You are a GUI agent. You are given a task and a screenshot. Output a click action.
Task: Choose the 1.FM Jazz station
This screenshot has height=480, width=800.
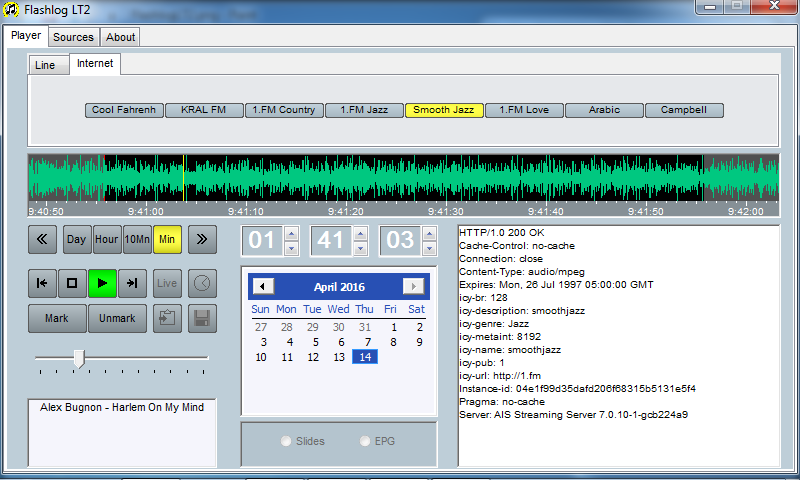pyautogui.click(x=364, y=110)
